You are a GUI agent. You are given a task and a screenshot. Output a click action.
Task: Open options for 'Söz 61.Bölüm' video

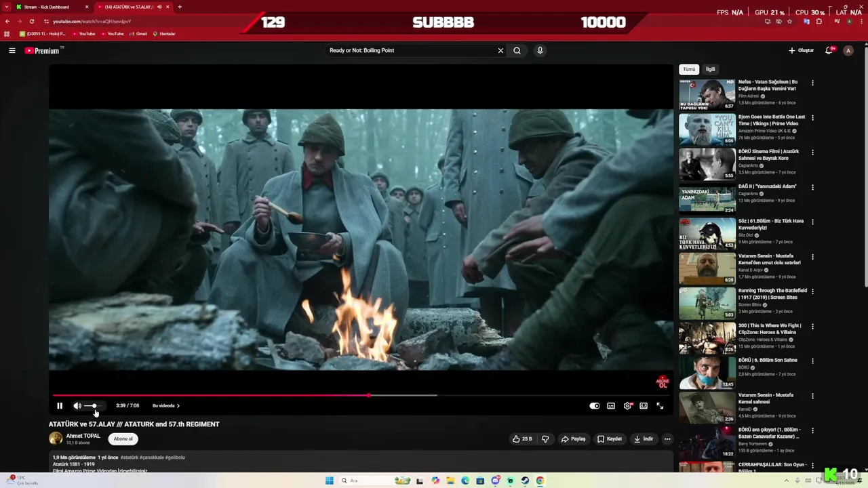pyautogui.click(x=812, y=222)
